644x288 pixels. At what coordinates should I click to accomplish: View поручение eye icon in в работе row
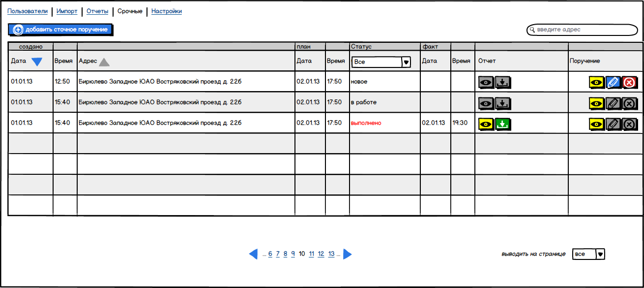click(x=596, y=103)
